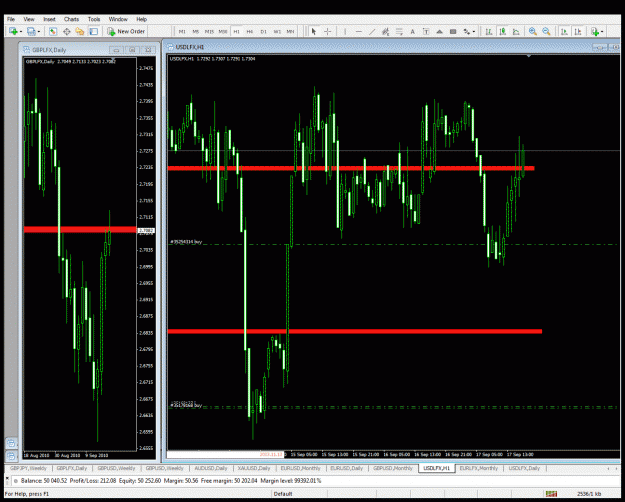Viewport: 625px width, 502px height.
Task: Click the Templates icon
Action: click(x=595, y=31)
